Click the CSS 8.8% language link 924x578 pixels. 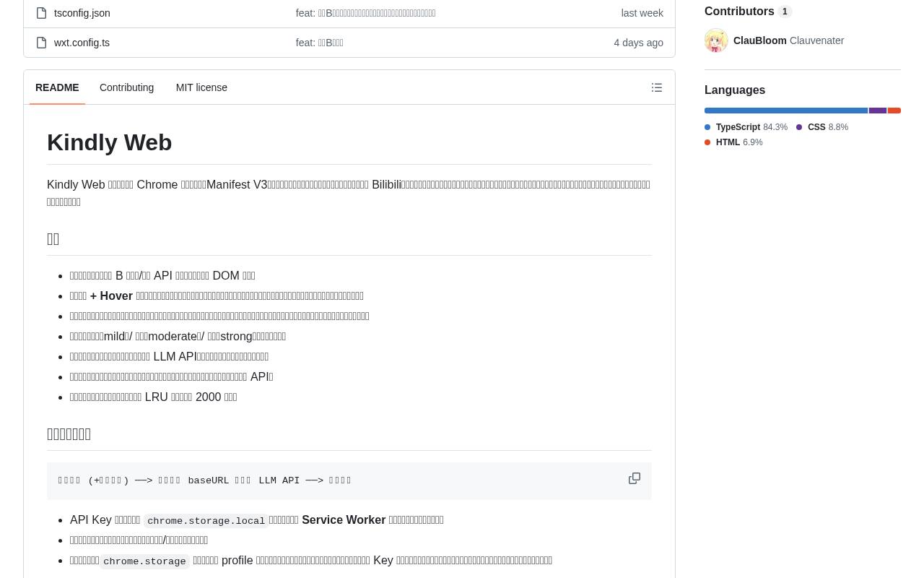click(822, 127)
